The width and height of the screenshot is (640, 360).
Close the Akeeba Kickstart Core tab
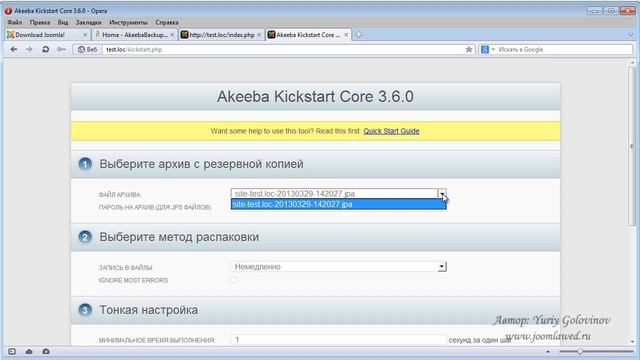(346, 35)
